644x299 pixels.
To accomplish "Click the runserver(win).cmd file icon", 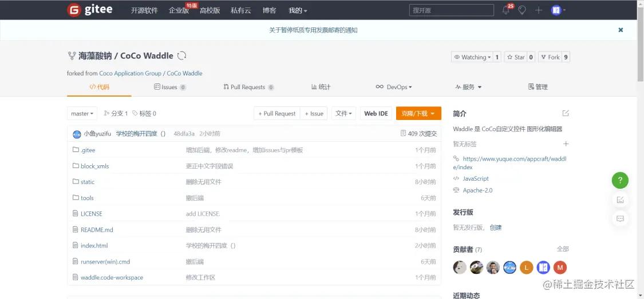I will 75,261.
